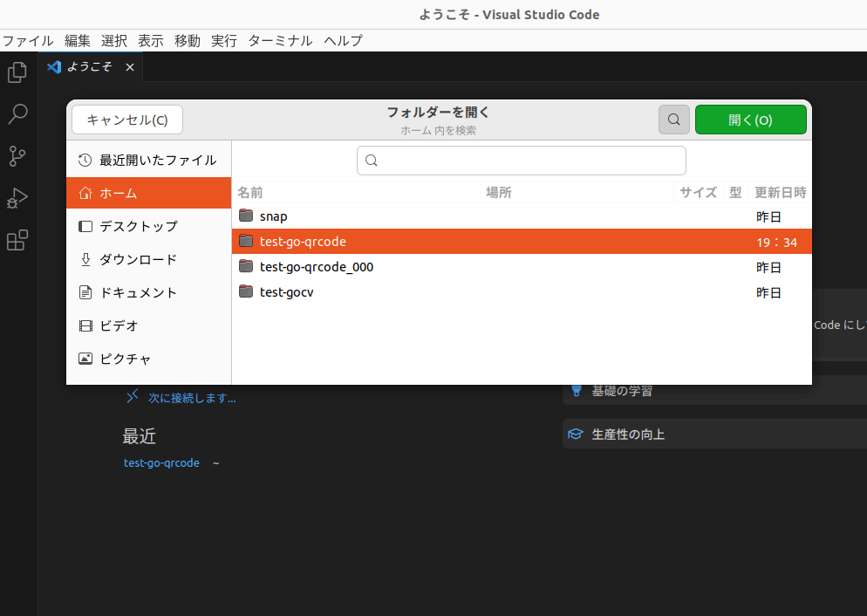Image resolution: width=867 pixels, height=616 pixels.
Task: Open the 実行 menu
Action: [x=224, y=40]
